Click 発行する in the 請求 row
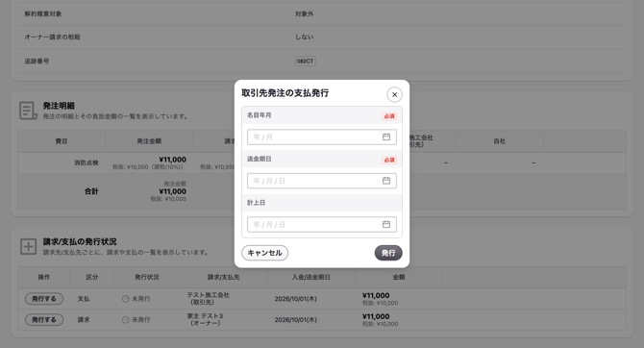 pos(44,320)
